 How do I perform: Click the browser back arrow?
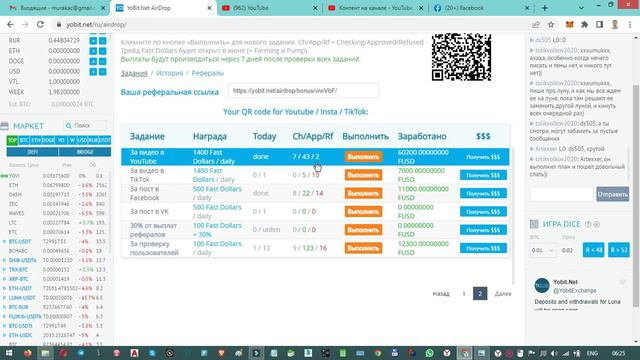(10, 24)
